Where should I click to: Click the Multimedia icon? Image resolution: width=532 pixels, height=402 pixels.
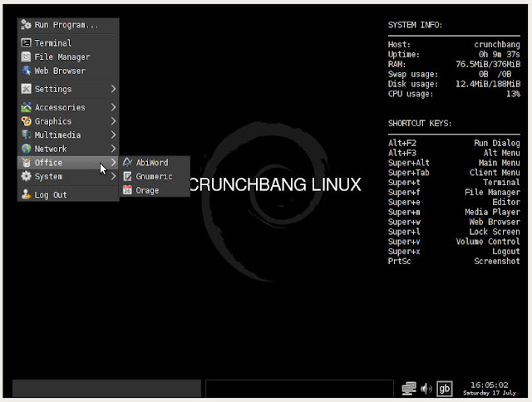(x=26, y=135)
